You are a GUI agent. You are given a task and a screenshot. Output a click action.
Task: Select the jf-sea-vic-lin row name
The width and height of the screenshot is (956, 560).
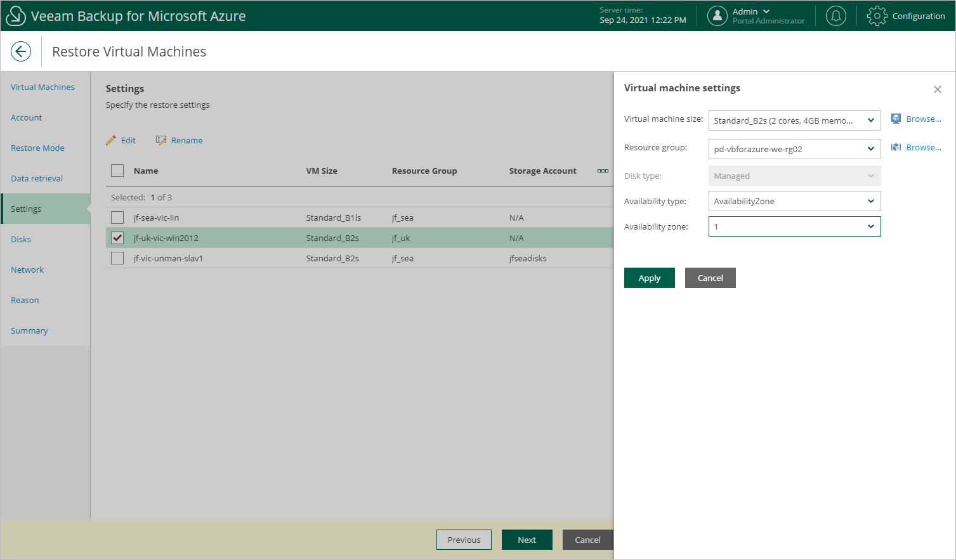156,218
